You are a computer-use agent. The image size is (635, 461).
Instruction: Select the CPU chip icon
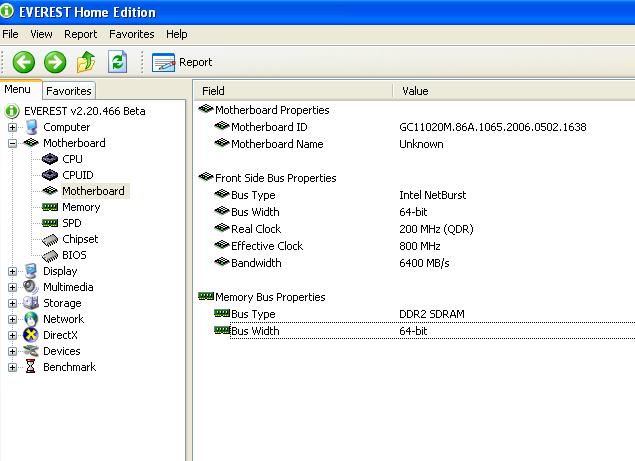click(50, 159)
